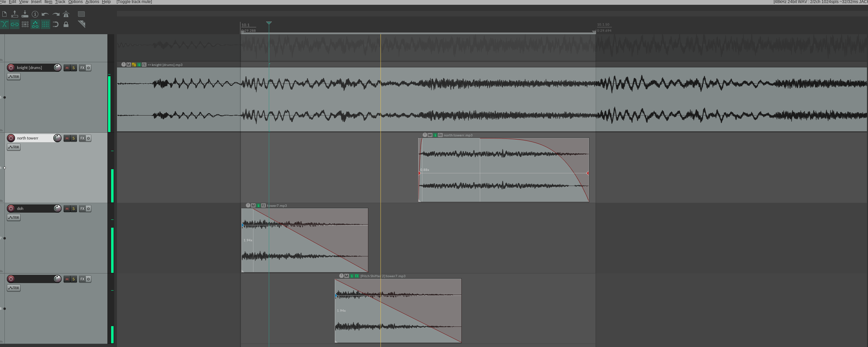The image size is (868, 347).
Task: Toggle item grouping chain-link icon
Action: point(15,24)
